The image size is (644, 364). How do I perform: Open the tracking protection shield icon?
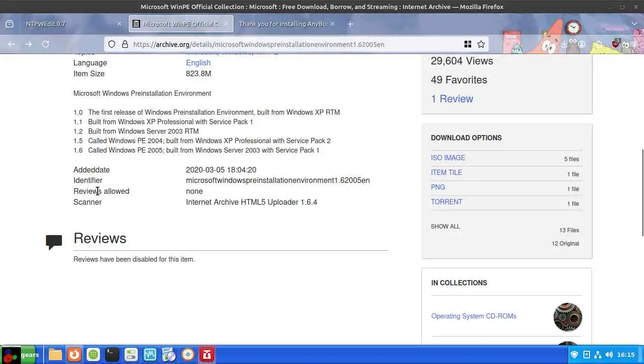[112, 44]
